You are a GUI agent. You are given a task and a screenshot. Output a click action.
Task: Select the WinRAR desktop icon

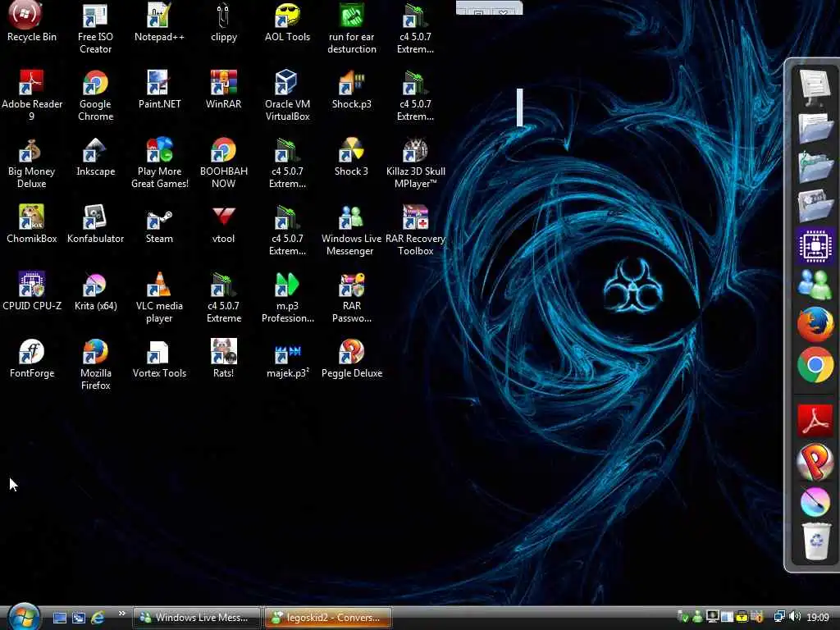coord(223,89)
